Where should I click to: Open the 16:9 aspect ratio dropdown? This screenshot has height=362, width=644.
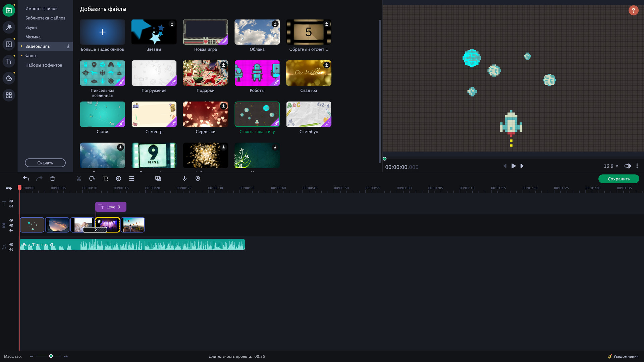611,166
